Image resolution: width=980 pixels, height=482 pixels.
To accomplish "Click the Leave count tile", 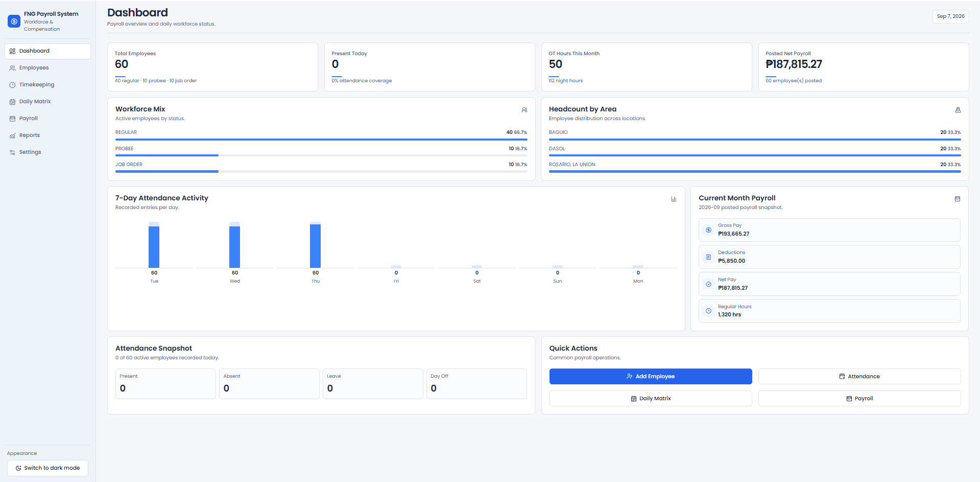I will [373, 384].
